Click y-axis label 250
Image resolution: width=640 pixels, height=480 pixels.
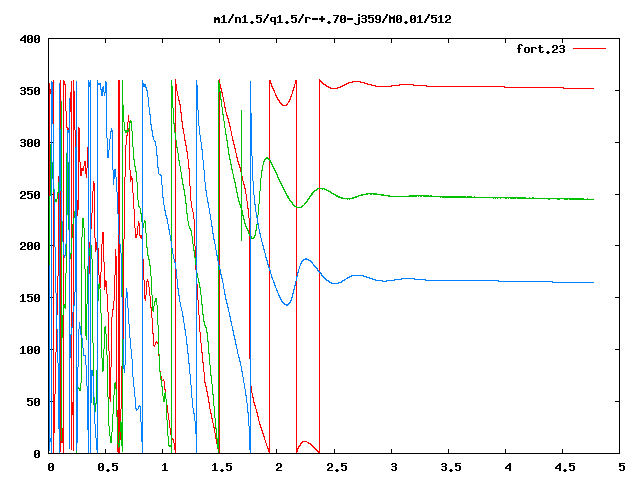click(x=30, y=195)
